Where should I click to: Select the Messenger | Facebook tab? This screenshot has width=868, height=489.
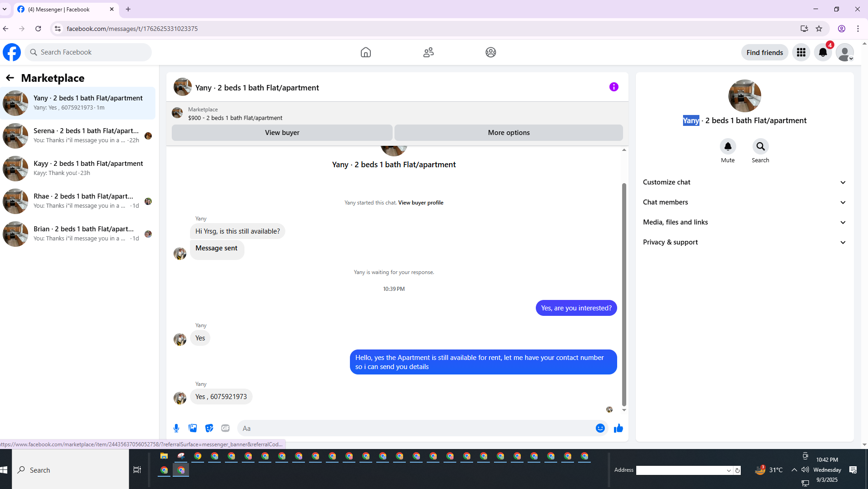66,9
